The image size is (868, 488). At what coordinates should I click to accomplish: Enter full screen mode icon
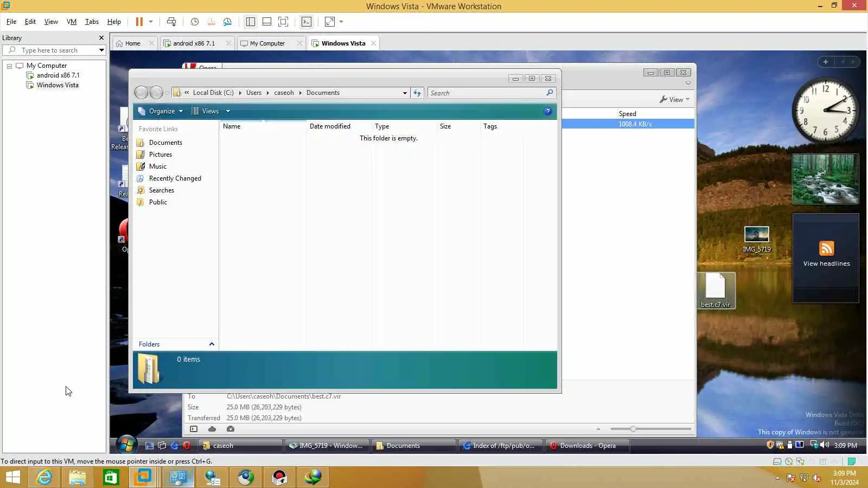point(283,22)
